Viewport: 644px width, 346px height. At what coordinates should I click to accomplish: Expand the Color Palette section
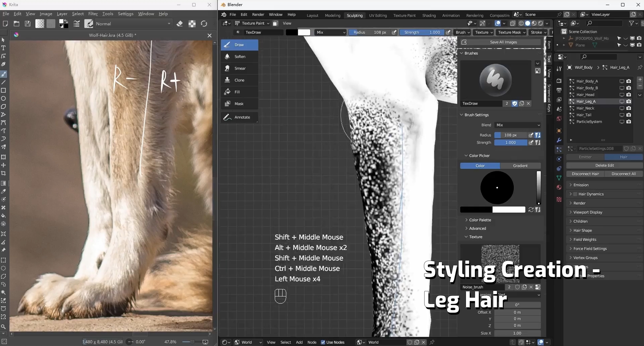pyautogui.click(x=480, y=220)
